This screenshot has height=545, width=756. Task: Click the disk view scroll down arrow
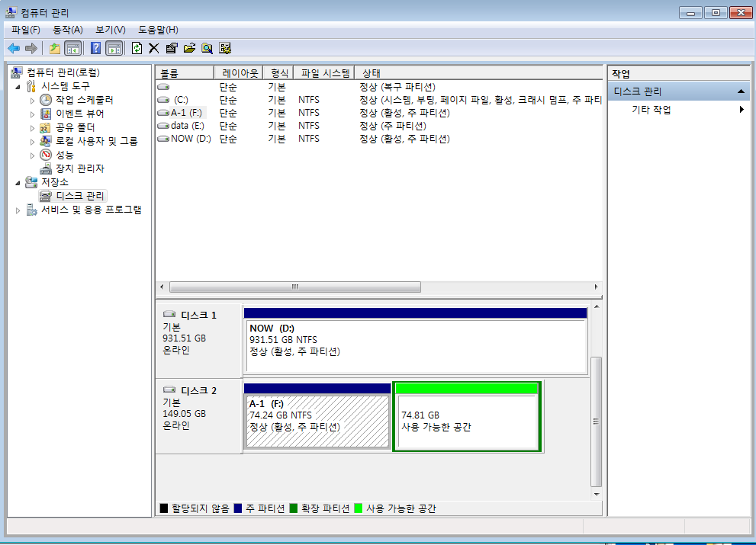pos(597,495)
